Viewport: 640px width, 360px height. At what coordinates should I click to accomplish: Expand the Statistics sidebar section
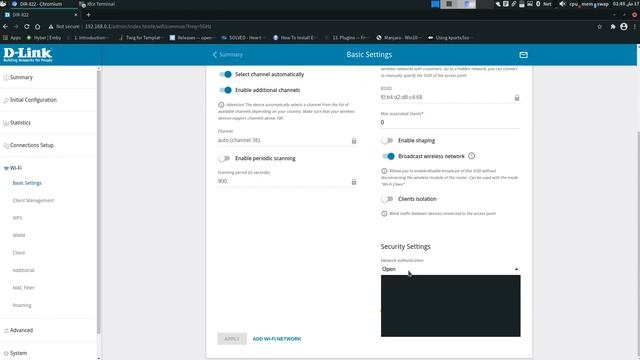20,123
